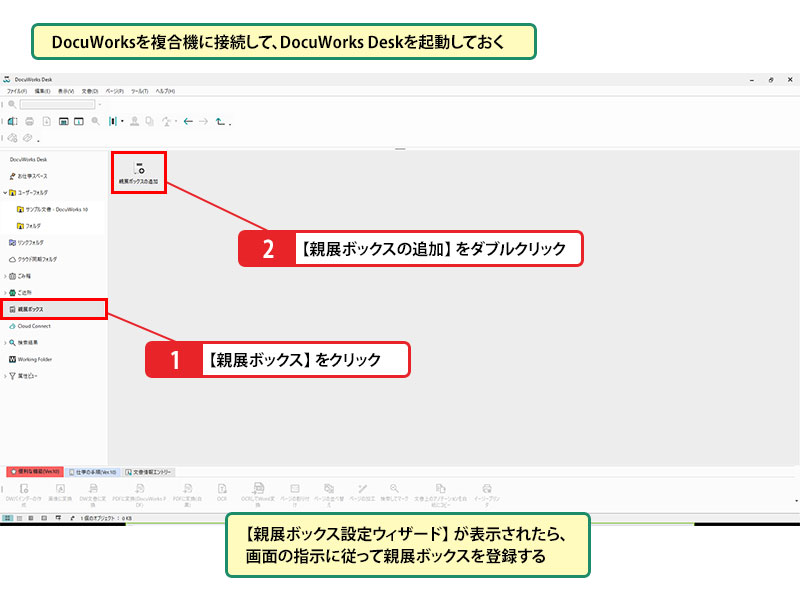Expand the 検索結果 tree node
The image size is (800, 600).
point(5,343)
